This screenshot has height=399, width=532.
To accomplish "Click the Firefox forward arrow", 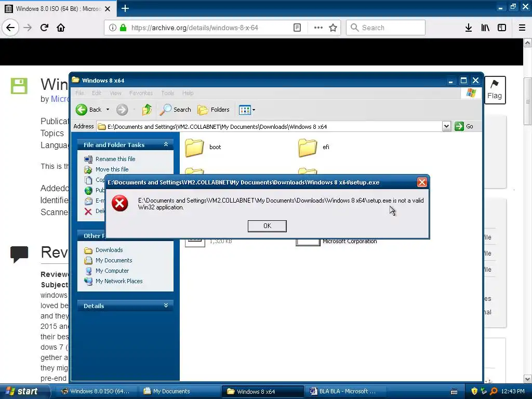I will pyautogui.click(x=28, y=28).
